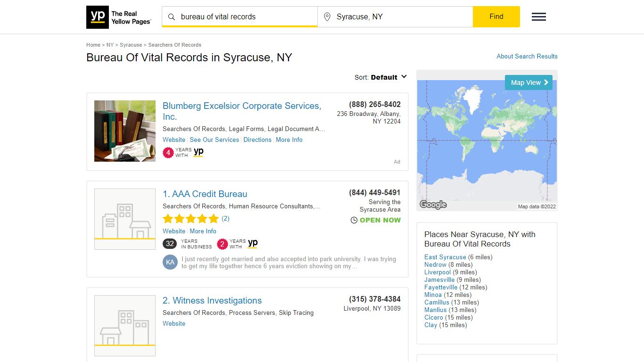Click the yellow Find button
This screenshot has height=362, width=644.
tap(496, 16)
